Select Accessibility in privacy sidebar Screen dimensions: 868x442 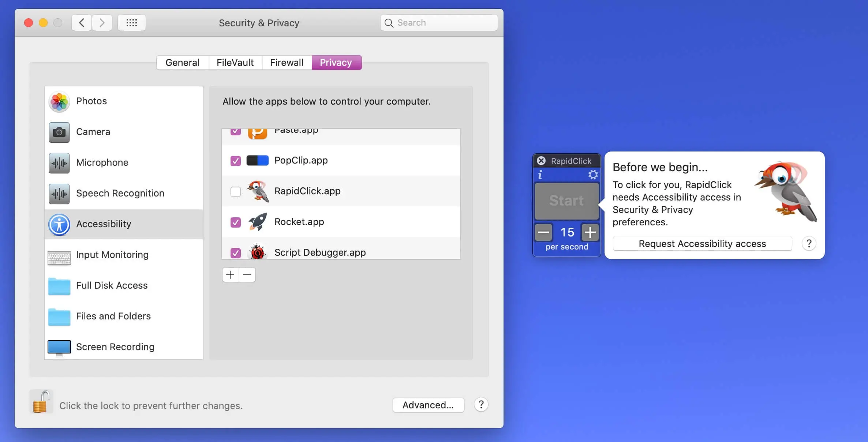pyautogui.click(x=104, y=224)
